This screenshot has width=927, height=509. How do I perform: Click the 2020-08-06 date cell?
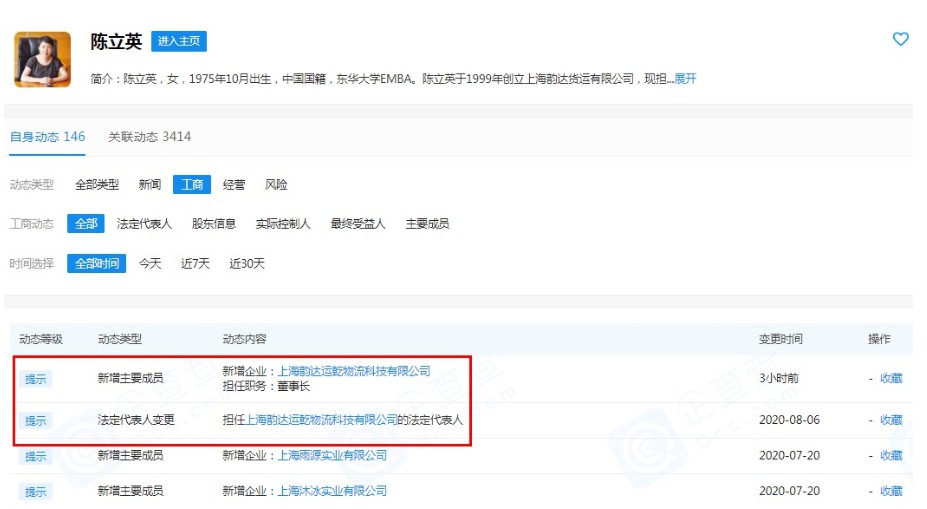(789, 420)
